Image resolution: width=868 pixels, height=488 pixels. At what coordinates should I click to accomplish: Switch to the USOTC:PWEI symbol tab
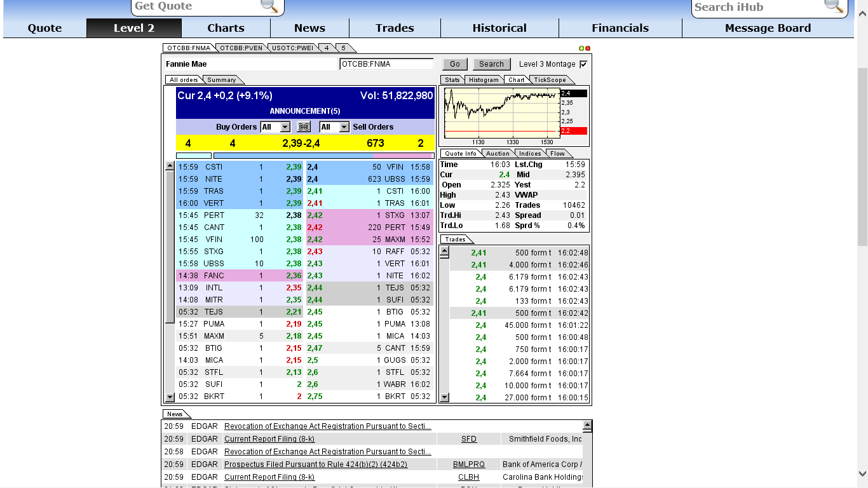pos(292,48)
